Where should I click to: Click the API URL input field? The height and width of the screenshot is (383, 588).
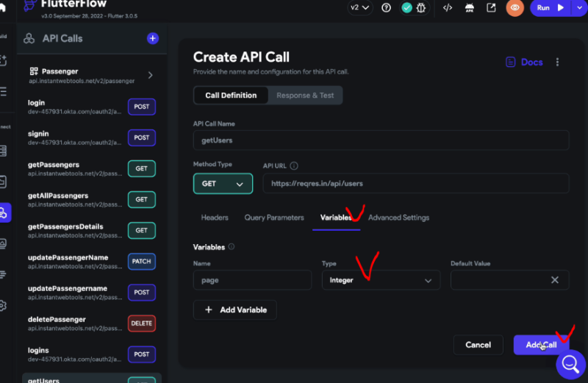click(416, 184)
